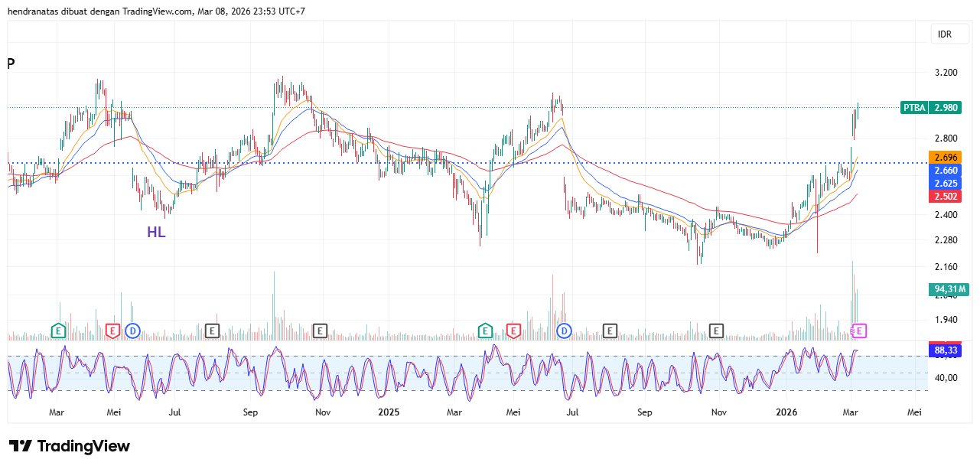
Task: Click the leftmost red earnings E marker
Action: point(112,331)
